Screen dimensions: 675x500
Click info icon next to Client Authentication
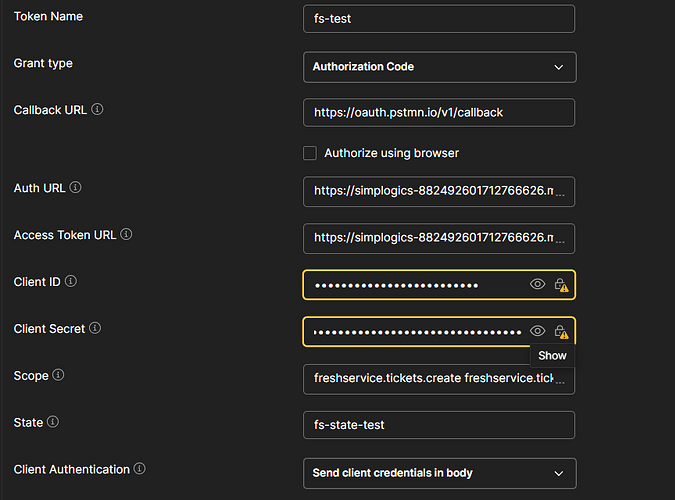(x=140, y=469)
